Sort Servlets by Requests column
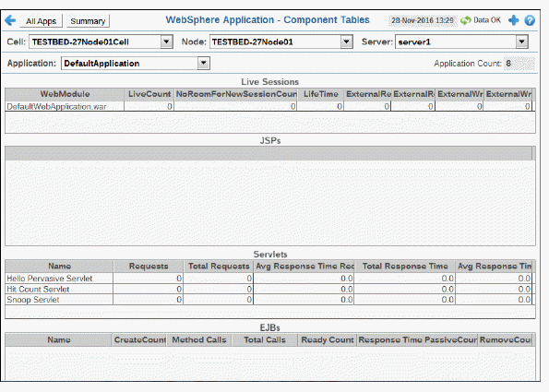The image size is (549, 392). click(149, 267)
